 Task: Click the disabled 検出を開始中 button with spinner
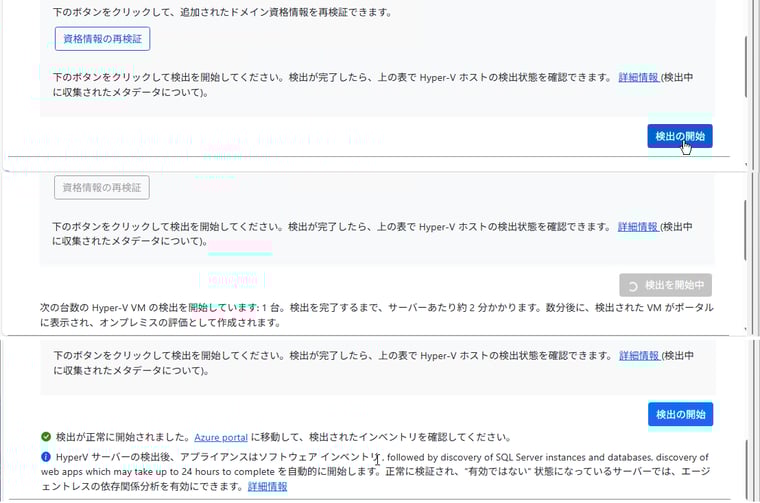point(665,285)
